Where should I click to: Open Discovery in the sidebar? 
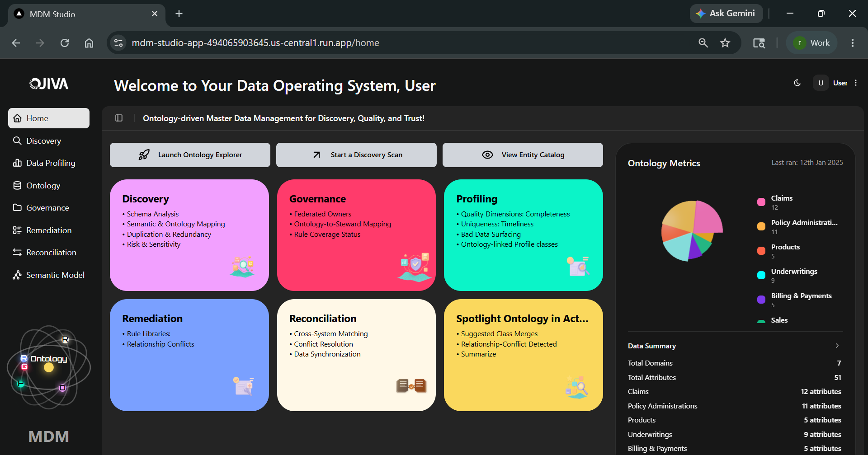click(x=49, y=141)
